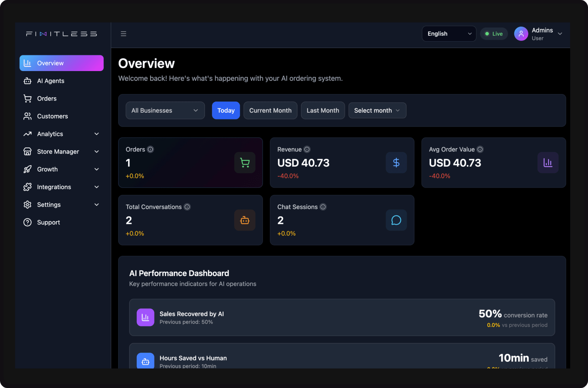588x388 pixels.
Task: Click the info icon beside Total Conversations
Action: tap(187, 207)
